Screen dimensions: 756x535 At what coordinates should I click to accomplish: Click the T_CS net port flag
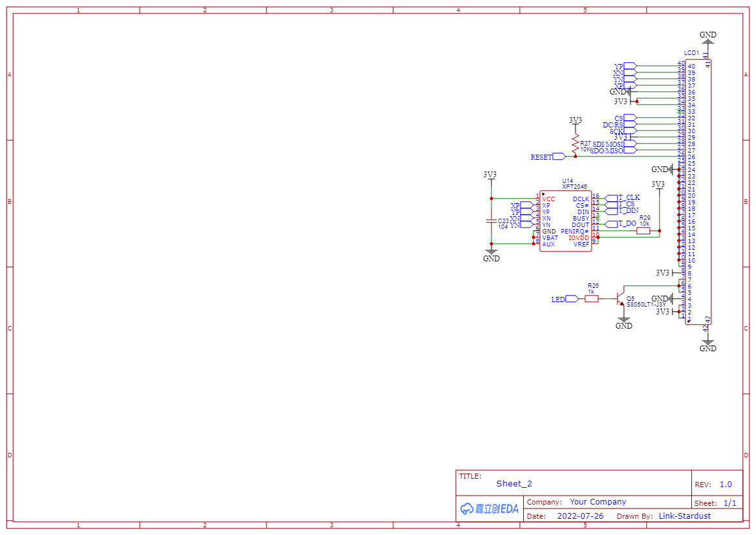point(611,205)
